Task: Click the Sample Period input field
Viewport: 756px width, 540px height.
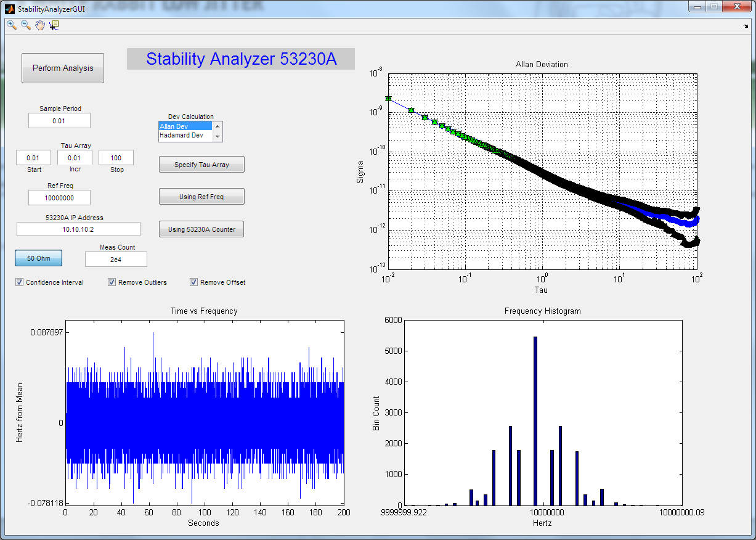Action: (x=59, y=121)
